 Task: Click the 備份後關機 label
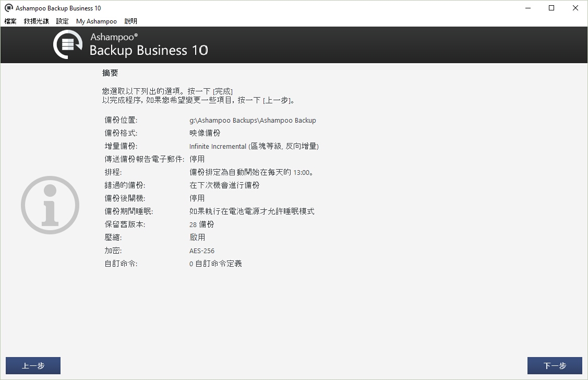pyautogui.click(x=125, y=198)
